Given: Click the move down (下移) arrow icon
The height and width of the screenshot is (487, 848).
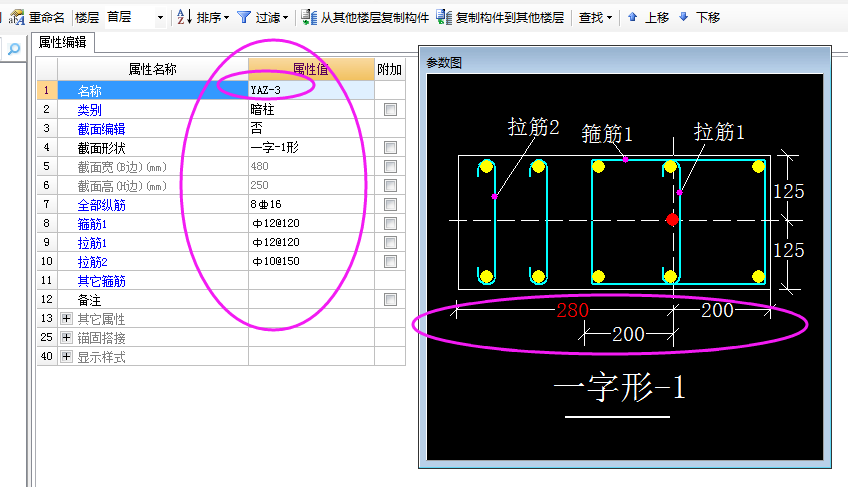Looking at the screenshot, I should pyautogui.click(x=684, y=17).
